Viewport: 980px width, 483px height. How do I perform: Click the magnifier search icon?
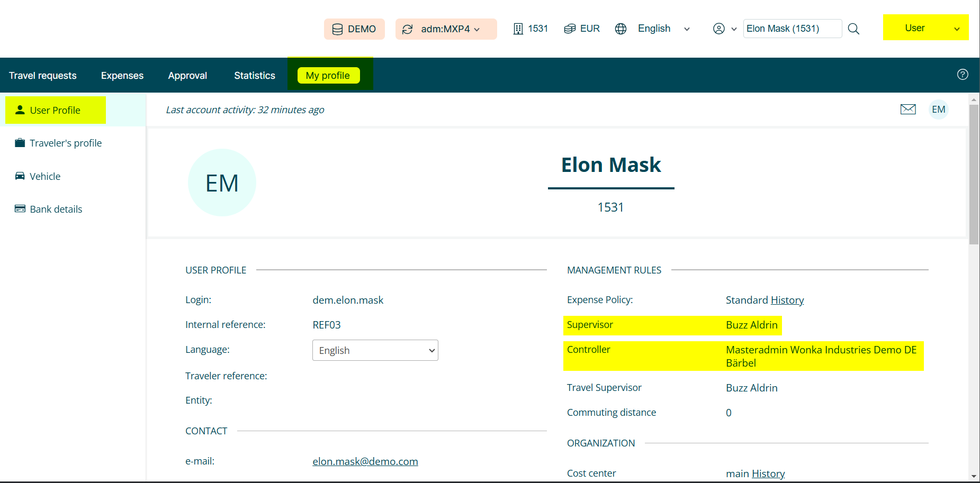click(x=853, y=29)
